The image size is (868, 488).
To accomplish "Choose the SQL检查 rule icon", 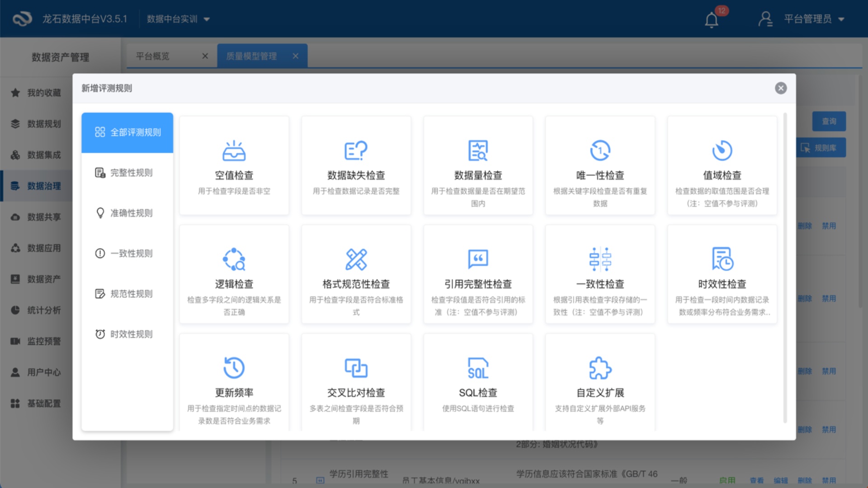I will 478,368.
